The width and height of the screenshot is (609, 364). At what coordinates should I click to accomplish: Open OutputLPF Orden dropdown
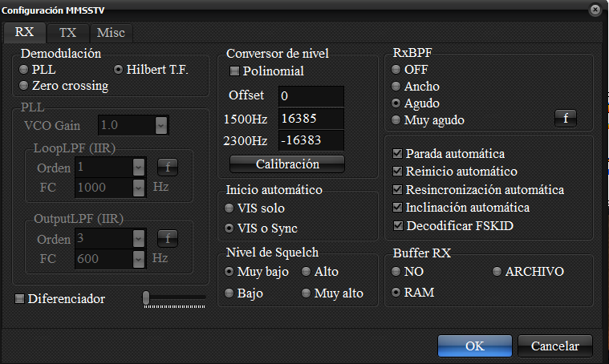[x=139, y=238]
